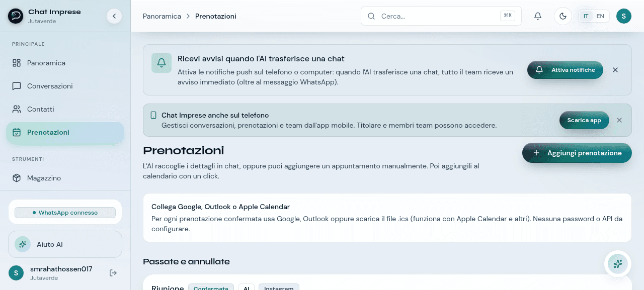The width and height of the screenshot is (644, 290).
Task: Click the bell icon in notification banner
Action: coord(162,63)
